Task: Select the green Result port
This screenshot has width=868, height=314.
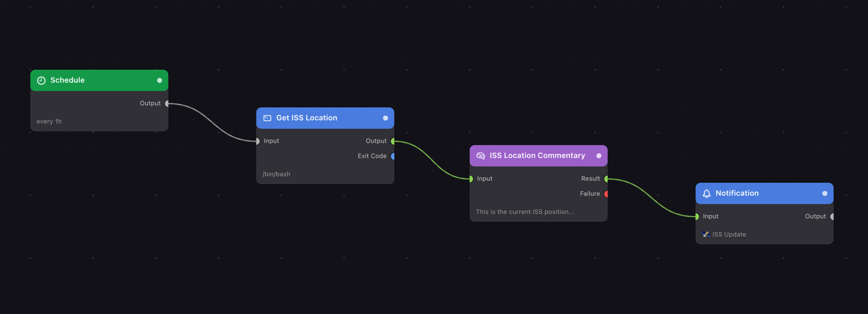Action: (606, 179)
